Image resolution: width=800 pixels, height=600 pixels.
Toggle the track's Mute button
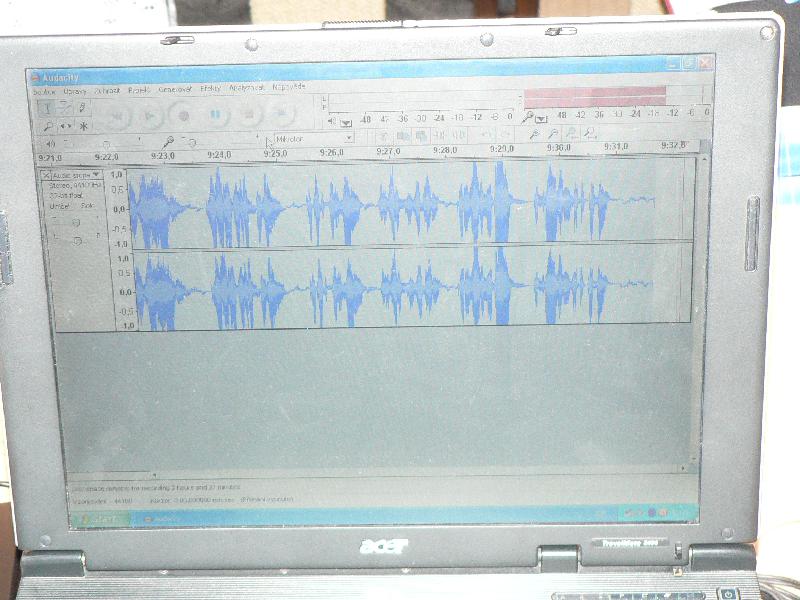(61, 205)
